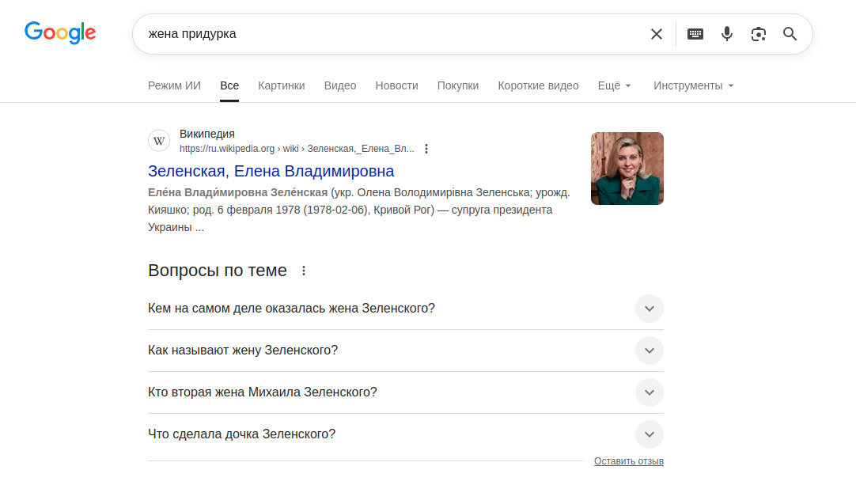Open options for the Wikipedia result
This screenshot has width=856, height=504.
426,148
